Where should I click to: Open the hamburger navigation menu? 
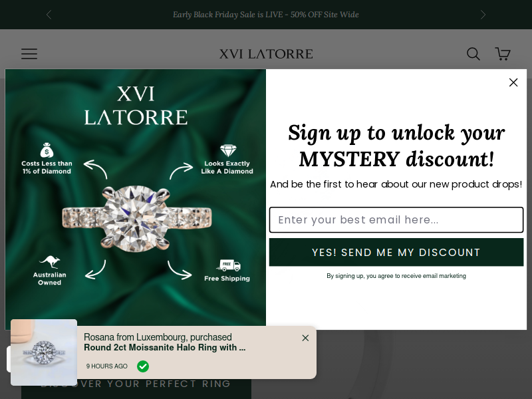tap(29, 54)
